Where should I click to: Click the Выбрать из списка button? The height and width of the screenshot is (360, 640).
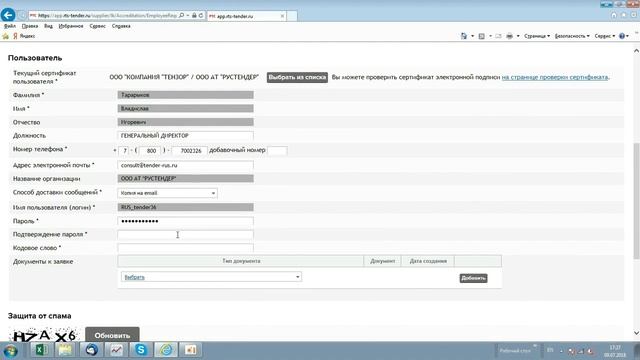click(297, 78)
